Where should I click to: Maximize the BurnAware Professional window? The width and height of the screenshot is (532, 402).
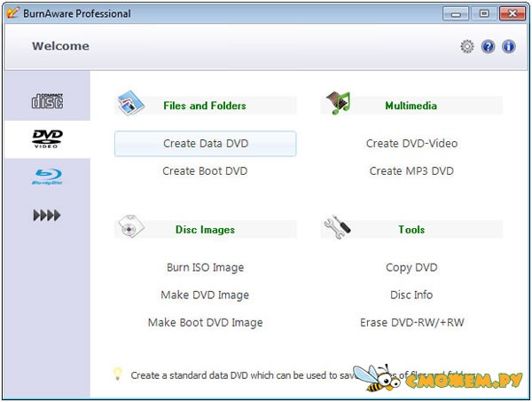pos(484,14)
